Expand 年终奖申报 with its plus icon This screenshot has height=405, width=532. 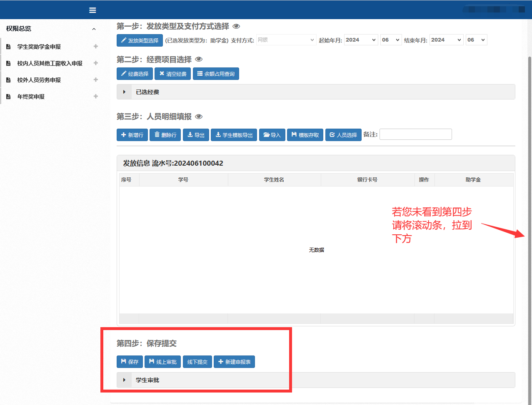[x=96, y=96]
